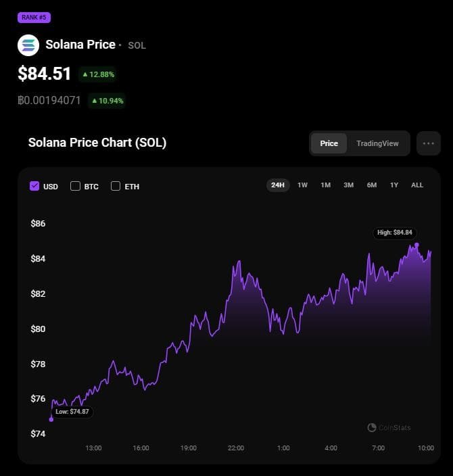
Task: Click the green 12.88% price change badge
Action: click(98, 74)
